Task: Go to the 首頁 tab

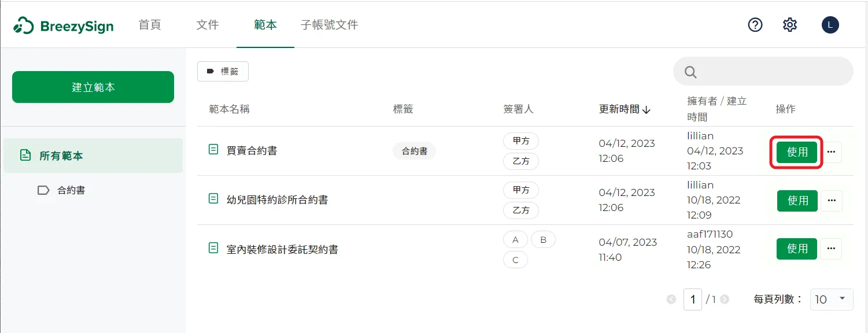Action: (x=150, y=25)
